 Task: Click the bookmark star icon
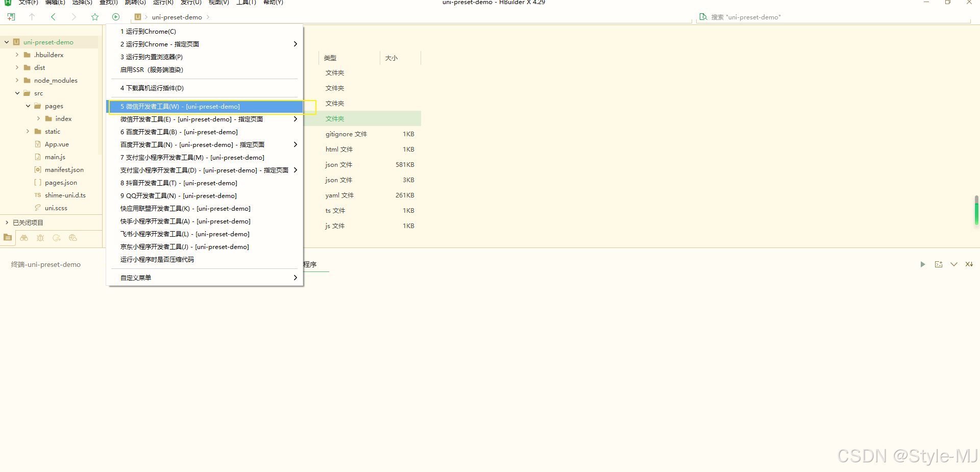(95, 17)
